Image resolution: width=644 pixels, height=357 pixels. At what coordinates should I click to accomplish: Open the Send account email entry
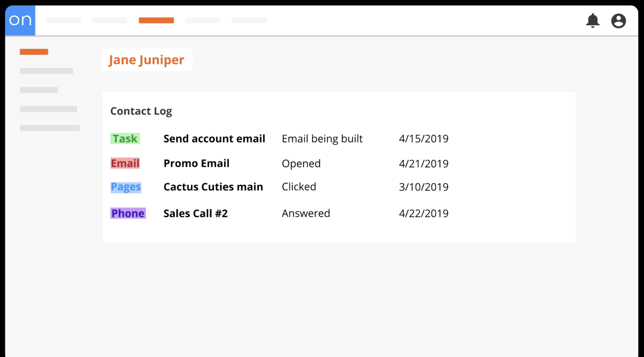pos(214,139)
